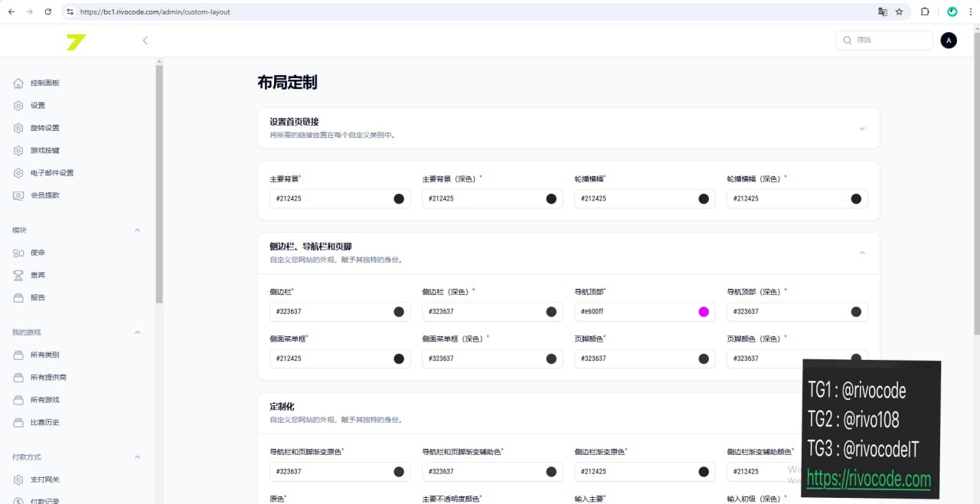Click the 寻找 search box

coord(888,40)
